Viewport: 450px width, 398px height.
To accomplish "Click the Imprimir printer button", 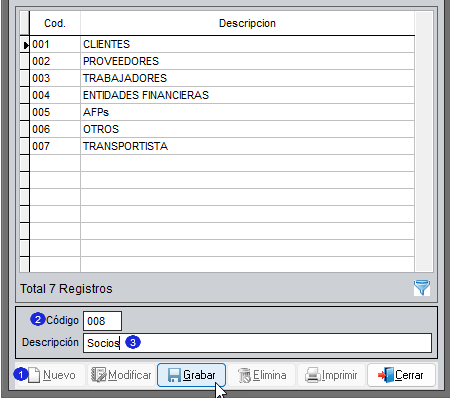I will tap(331, 375).
